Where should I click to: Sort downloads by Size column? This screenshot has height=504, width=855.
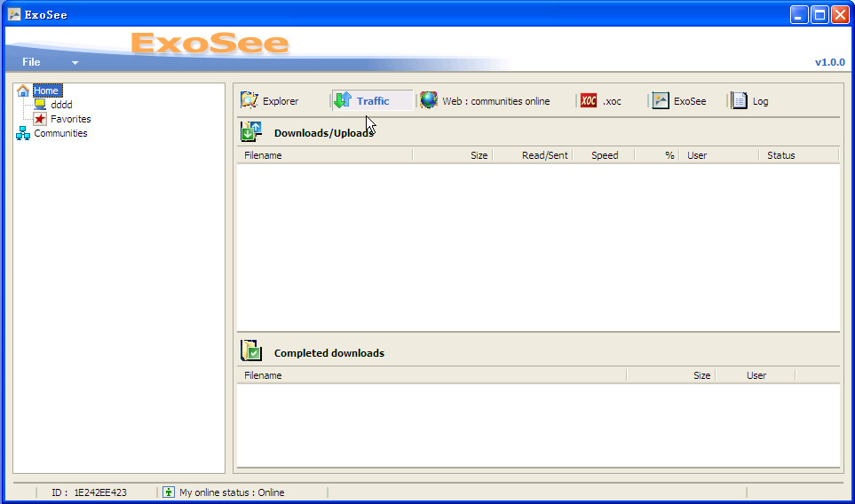453,155
